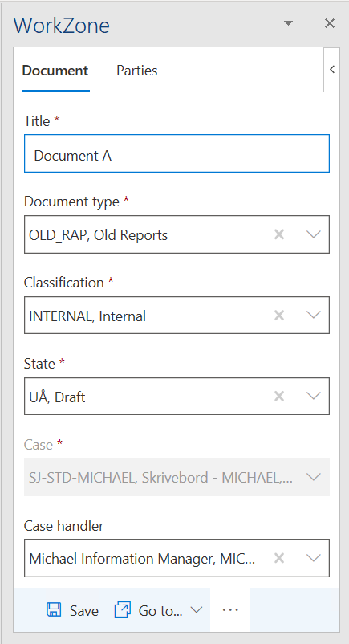
Task: Clear the State field value
Action: pyautogui.click(x=279, y=397)
